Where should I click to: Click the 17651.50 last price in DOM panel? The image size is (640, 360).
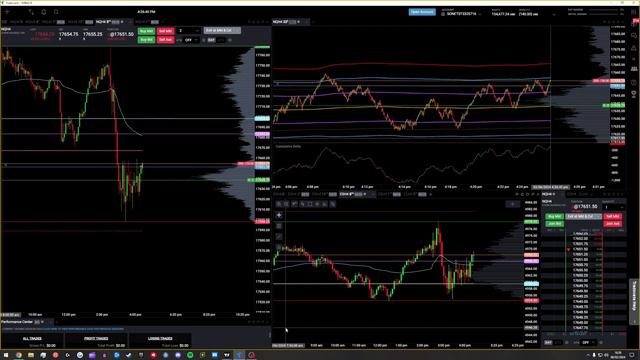pyautogui.click(x=585, y=207)
